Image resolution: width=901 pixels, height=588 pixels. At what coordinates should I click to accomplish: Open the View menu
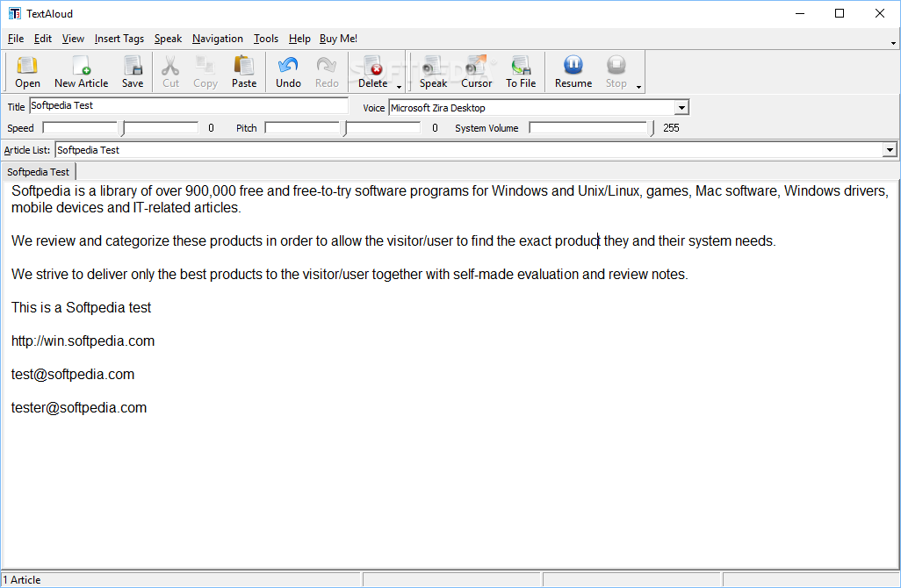click(x=73, y=39)
